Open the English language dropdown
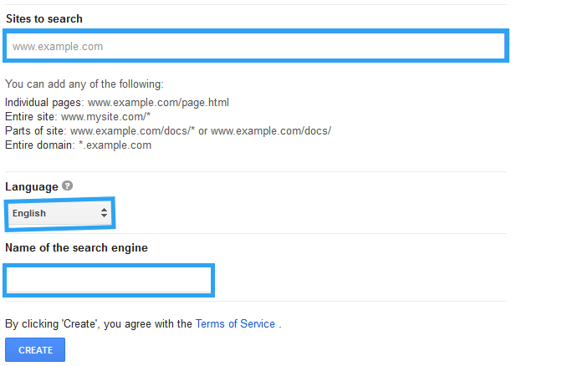Viewport: 588px width, 366px height. tap(59, 213)
